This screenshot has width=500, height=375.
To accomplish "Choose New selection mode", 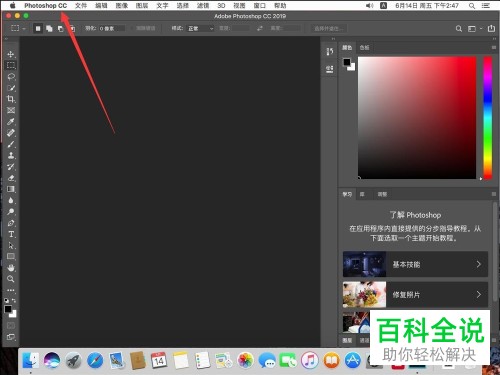I will tap(38, 29).
